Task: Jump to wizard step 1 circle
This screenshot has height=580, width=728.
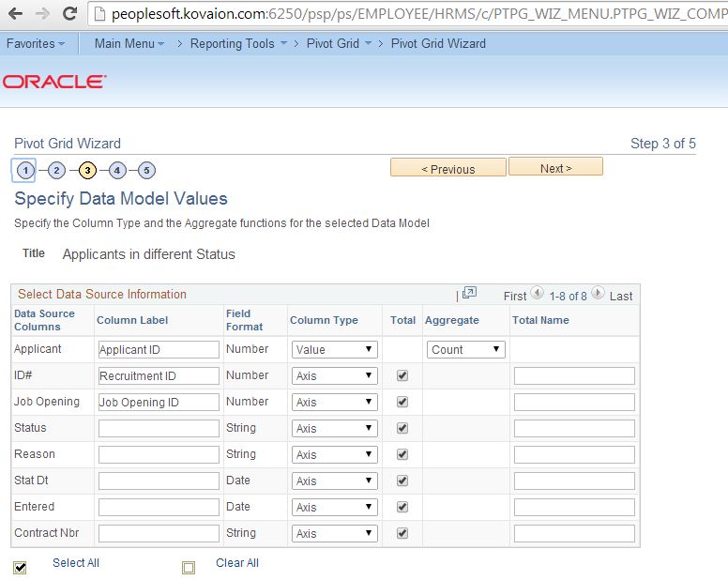Action: click(x=25, y=171)
